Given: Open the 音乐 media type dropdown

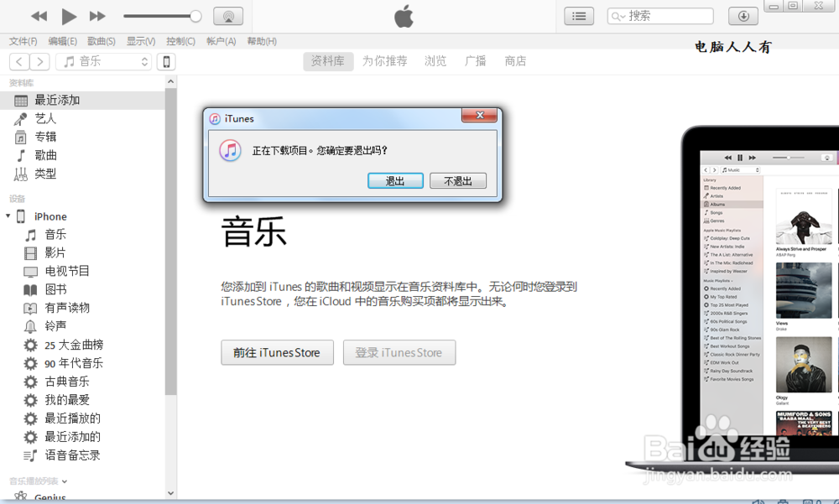Looking at the screenshot, I should coord(104,61).
